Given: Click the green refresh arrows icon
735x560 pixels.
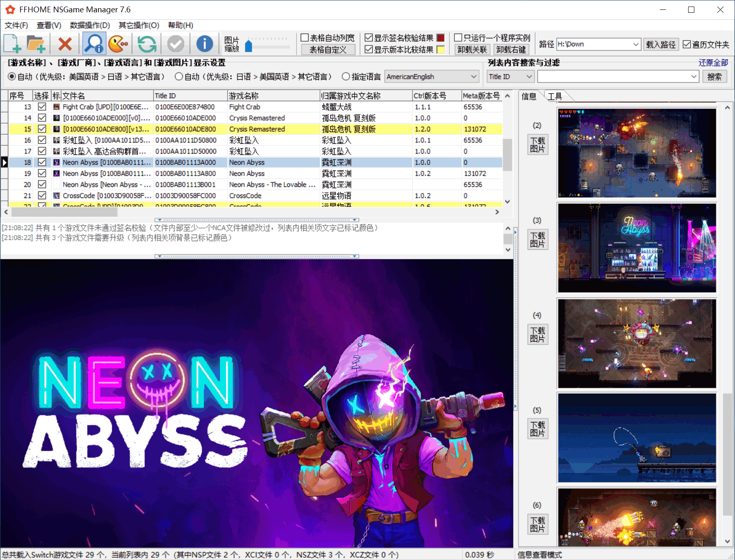Looking at the screenshot, I should tap(147, 44).
